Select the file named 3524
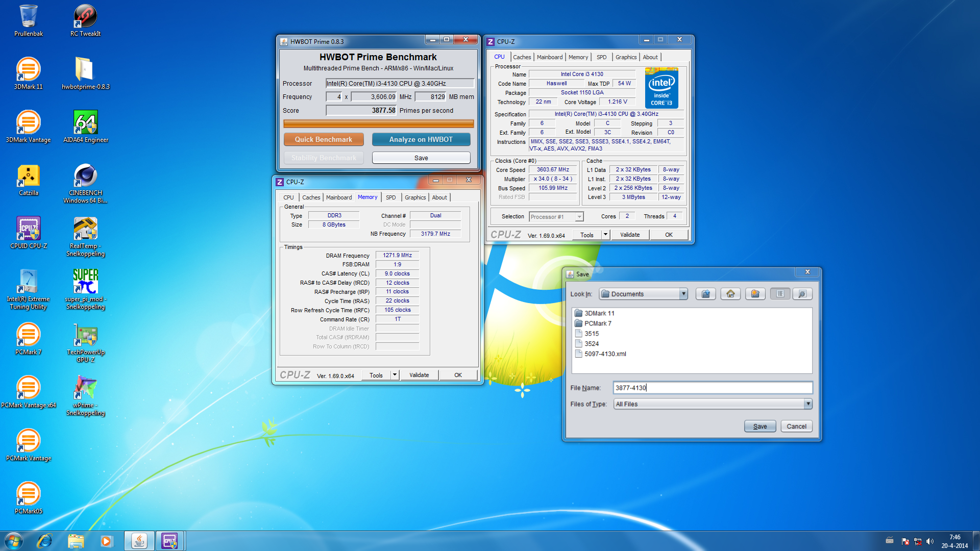This screenshot has width=980, height=551. pyautogui.click(x=587, y=344)
